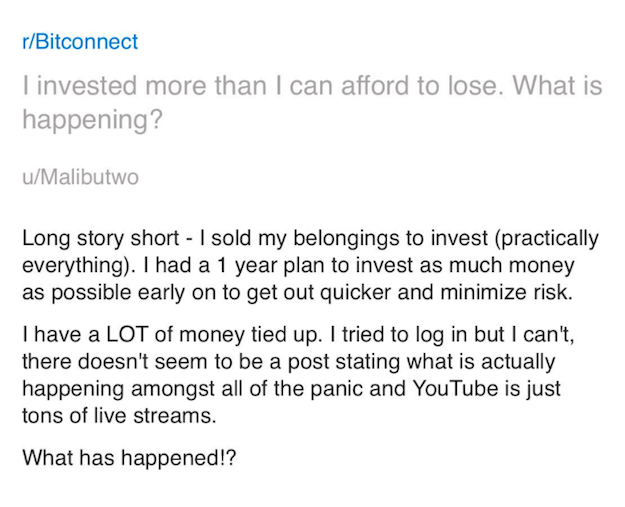Viewport: 625px width, 507px height.
Task: Click the word "happening?" in the title
Action: pos(93,119)
